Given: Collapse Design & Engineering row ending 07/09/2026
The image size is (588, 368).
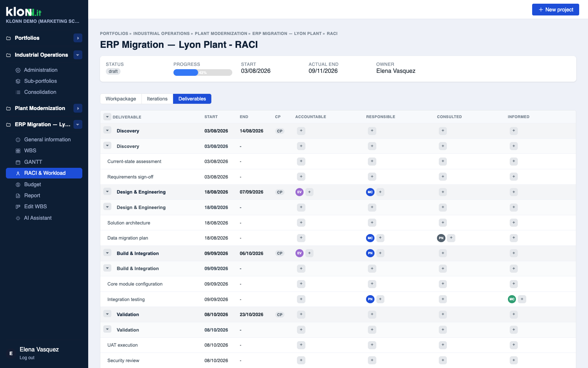Looking at the screenshot, I should [107, 191].
